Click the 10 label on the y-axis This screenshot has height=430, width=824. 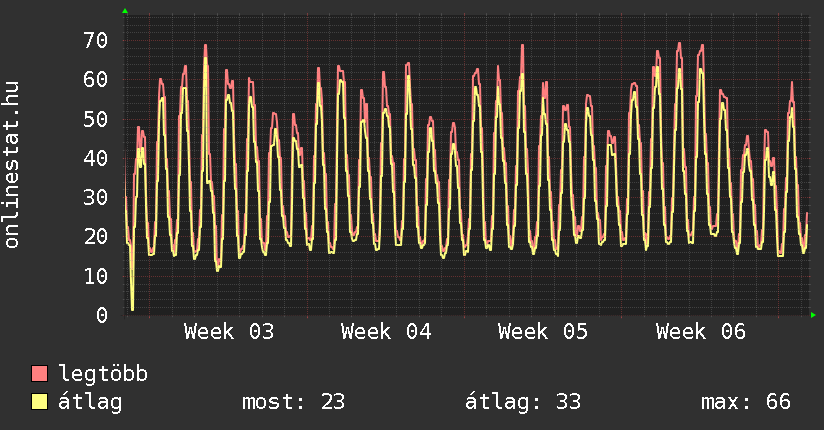pos(95,276)
